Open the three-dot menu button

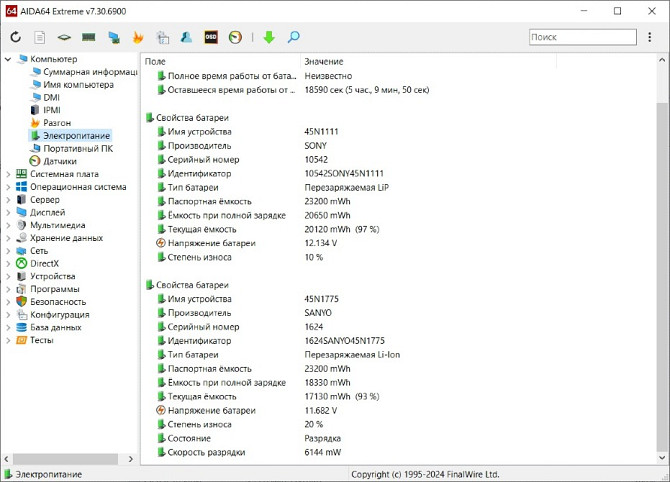[x=649, y=37]
